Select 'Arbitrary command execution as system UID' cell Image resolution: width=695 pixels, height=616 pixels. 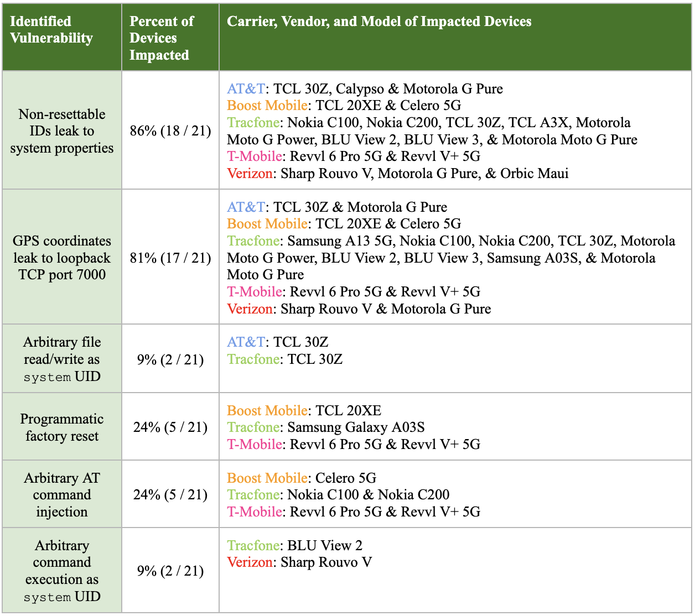(62, 570)
